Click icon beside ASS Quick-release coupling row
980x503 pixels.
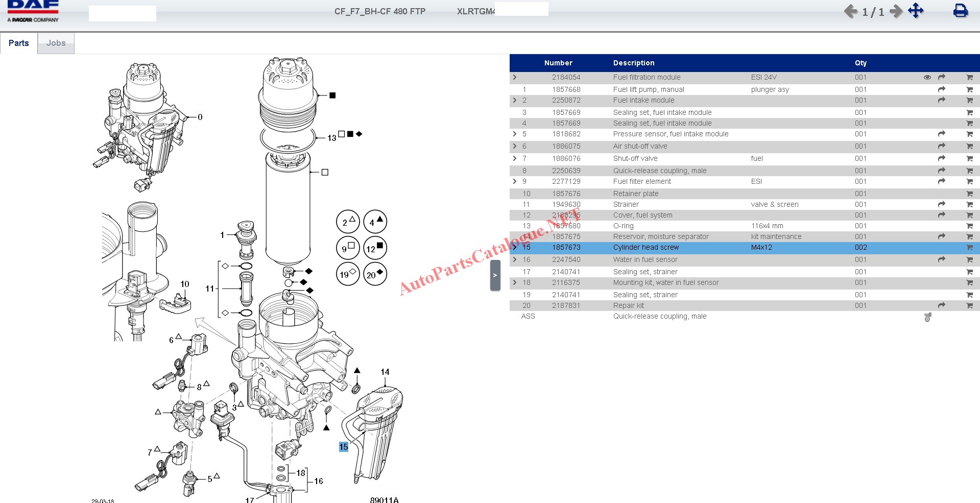pos(927,317)
